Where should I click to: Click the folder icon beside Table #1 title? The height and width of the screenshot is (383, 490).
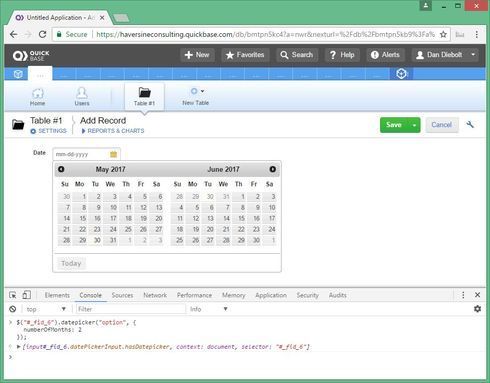point(18,125)
